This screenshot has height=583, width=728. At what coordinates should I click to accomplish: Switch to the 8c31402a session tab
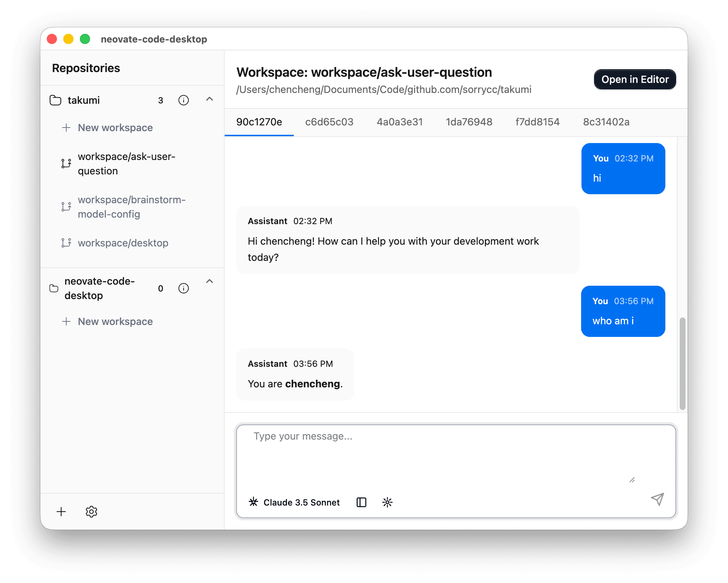click(x=606, y=122)
